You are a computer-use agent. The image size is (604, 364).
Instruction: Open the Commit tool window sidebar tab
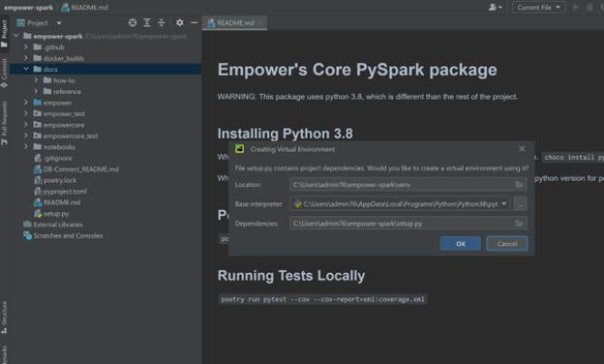coord(4,74)
